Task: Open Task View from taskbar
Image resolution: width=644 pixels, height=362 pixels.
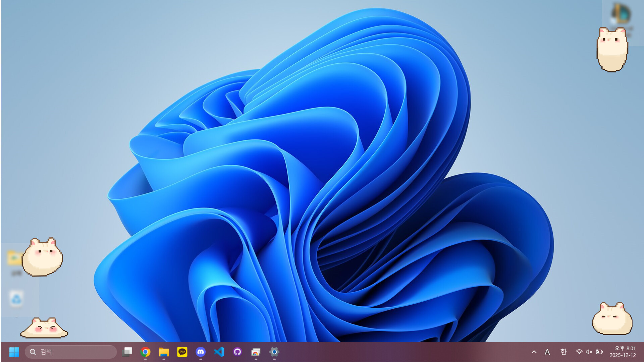Action: tap(127, 352)
